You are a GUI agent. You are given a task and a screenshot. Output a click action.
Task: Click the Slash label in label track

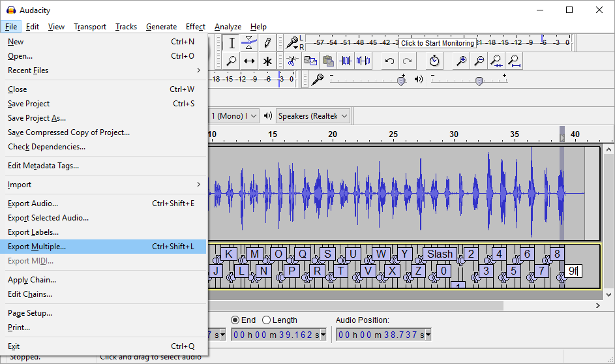[440, 254]
